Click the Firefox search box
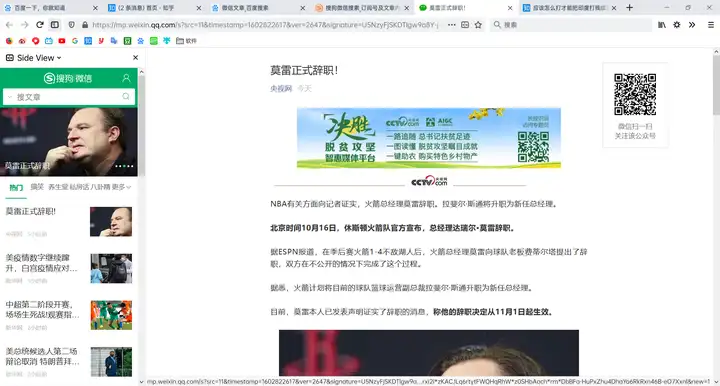Screen dimensions: 720x386 click(x=570, y=25)
